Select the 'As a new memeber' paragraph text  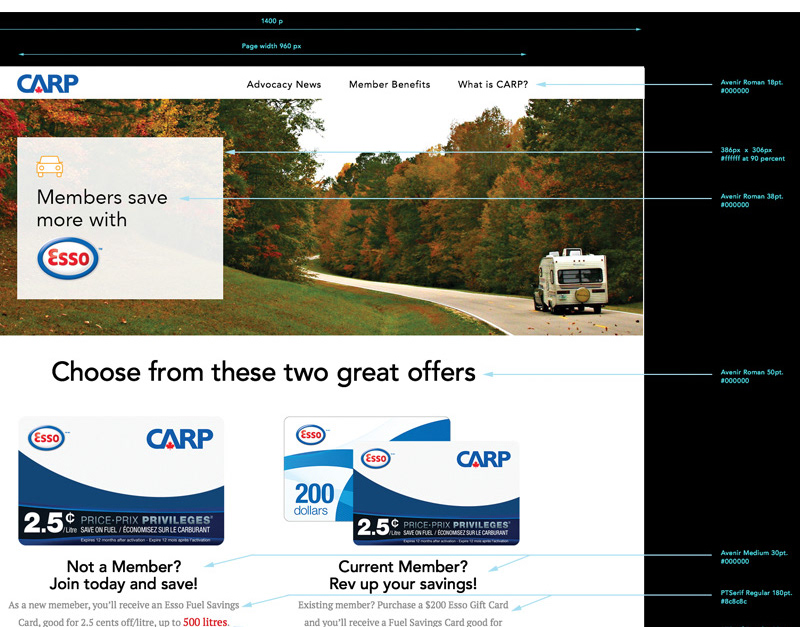click(123, 614)
